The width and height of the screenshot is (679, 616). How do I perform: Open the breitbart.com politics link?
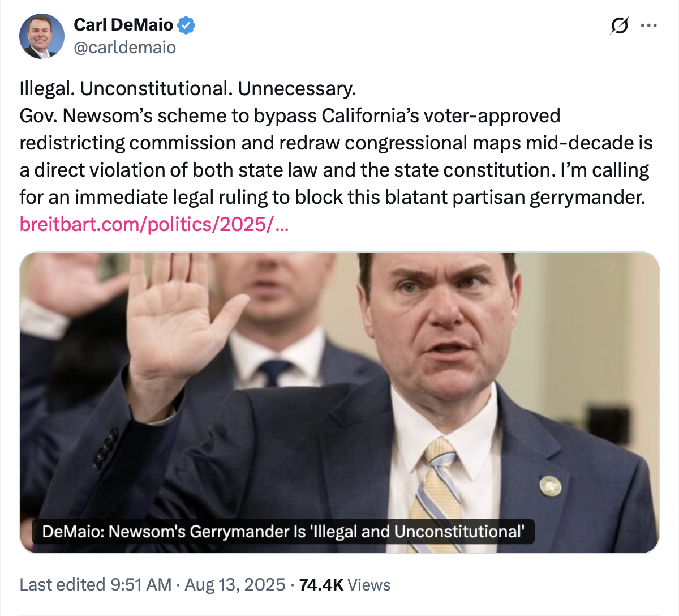154,224
